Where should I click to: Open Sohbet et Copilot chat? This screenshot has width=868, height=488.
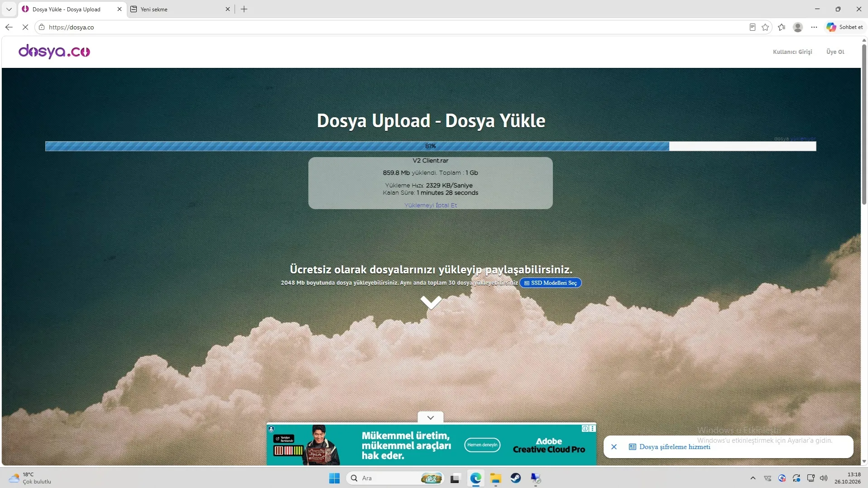[x=844, y=27]
